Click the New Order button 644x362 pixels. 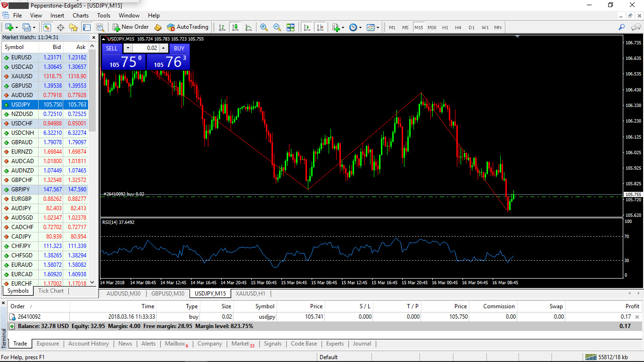pos(131,27)
